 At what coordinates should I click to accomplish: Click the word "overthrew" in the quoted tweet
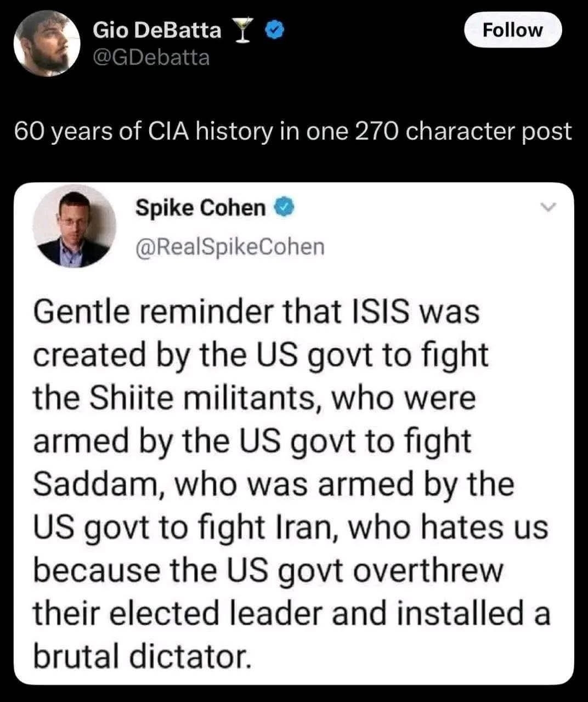tap(428, 571)
